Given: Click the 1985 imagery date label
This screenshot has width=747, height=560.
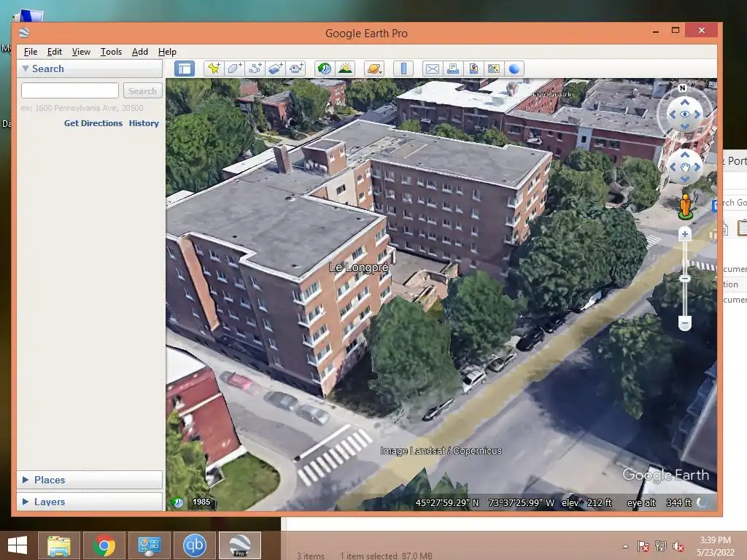Looking at the screenshot, I should (201, 502).
